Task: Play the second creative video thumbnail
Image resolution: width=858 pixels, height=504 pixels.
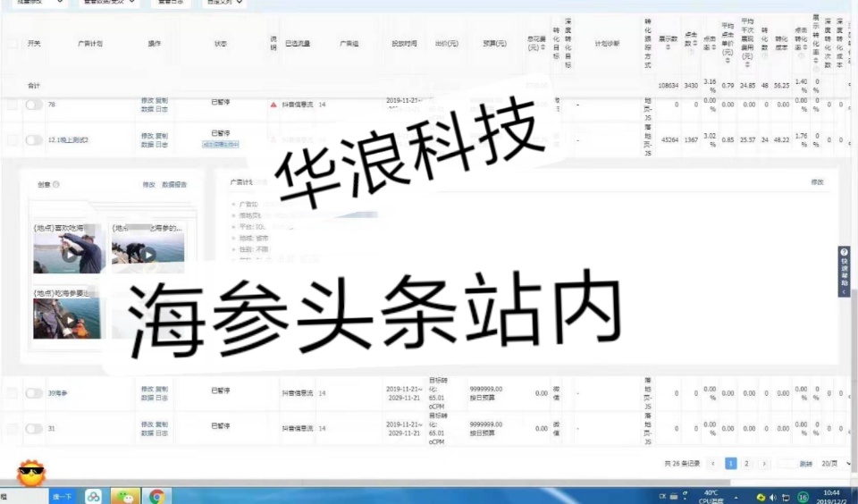Action: pos(147,255)
